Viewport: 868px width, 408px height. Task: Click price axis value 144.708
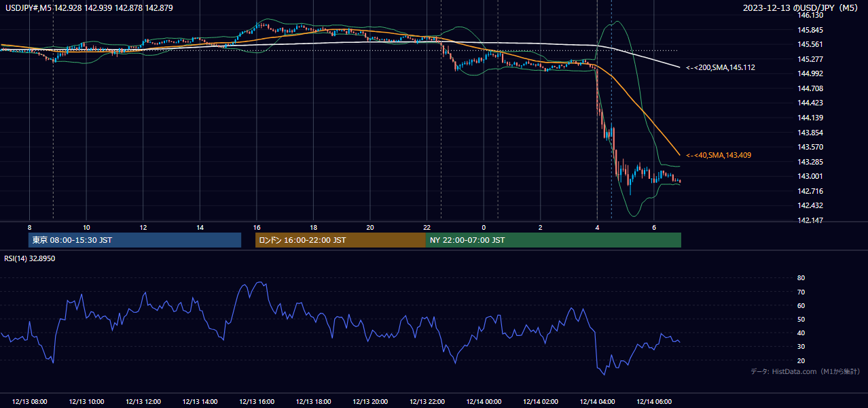(811, 88)
